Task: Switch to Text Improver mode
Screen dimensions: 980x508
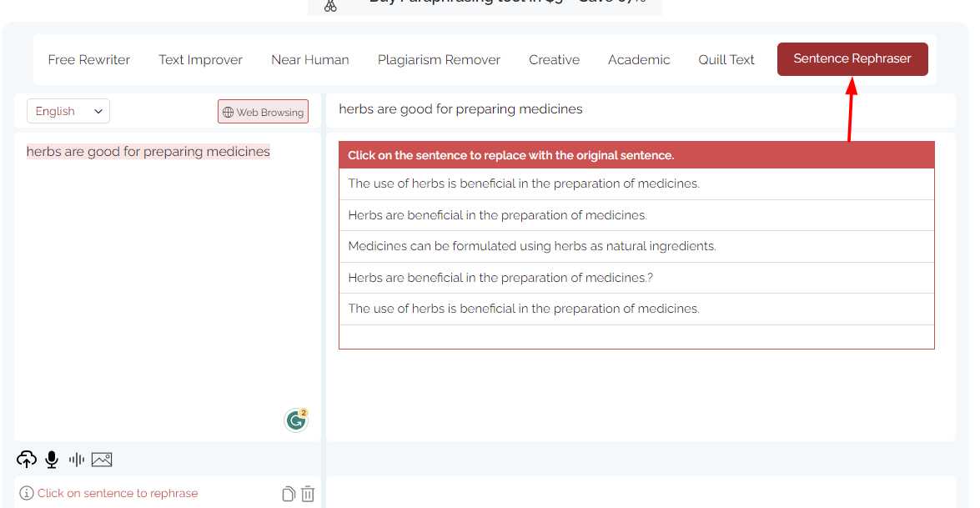Action: 200,60
